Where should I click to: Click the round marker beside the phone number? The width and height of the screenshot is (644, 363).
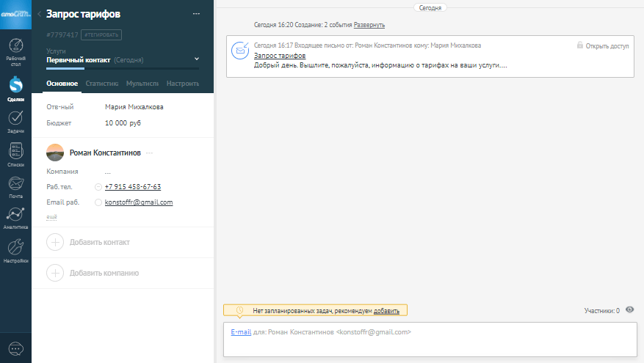tap(98, 187)
